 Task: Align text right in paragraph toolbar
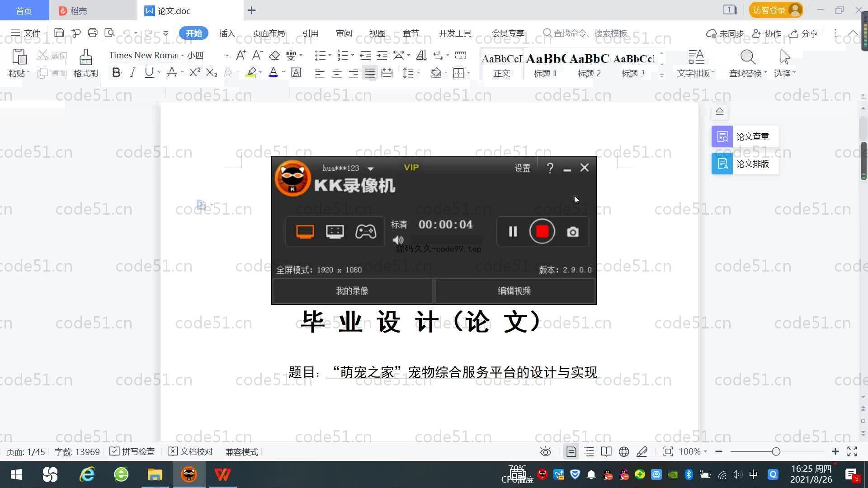pyautogui.click(x=353, y=73)
